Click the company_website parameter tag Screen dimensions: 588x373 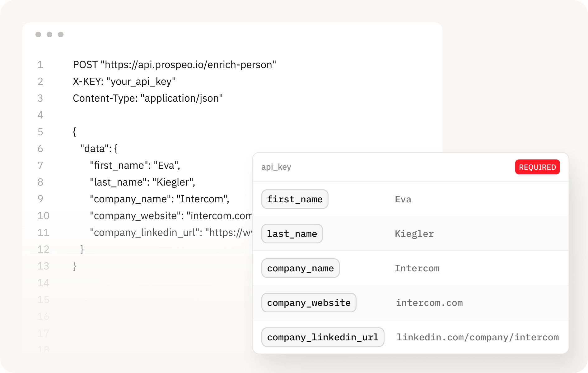tap(309, 303)
